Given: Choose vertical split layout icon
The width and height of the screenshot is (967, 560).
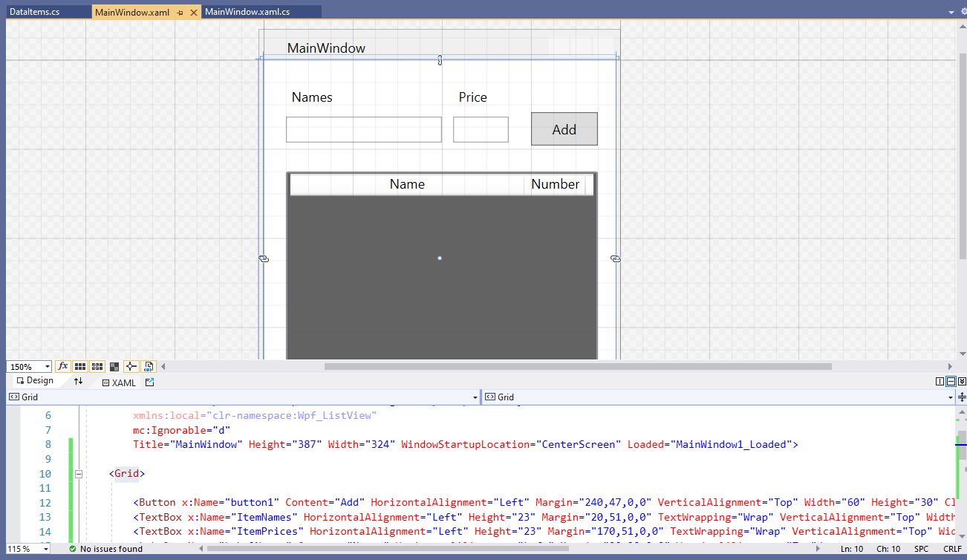Looking at the screenshot, I should pos(940,382).
